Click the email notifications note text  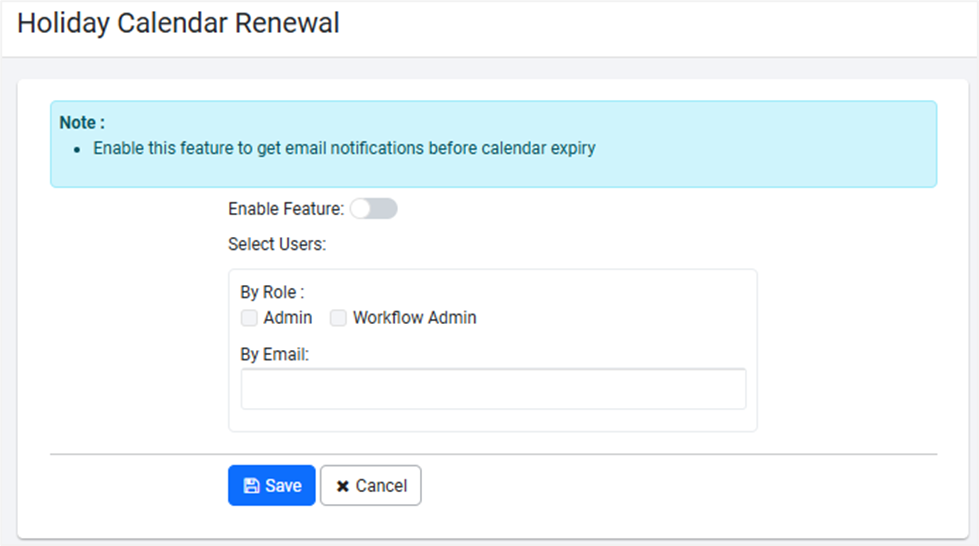coord(344,149)
